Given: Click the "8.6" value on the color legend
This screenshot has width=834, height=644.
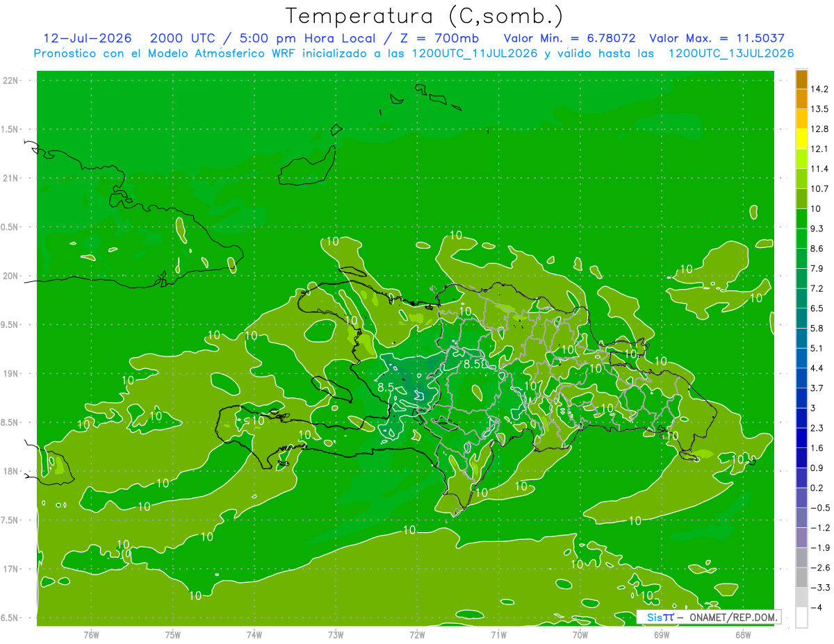Looking at the screenshot, I should point(817,249).
